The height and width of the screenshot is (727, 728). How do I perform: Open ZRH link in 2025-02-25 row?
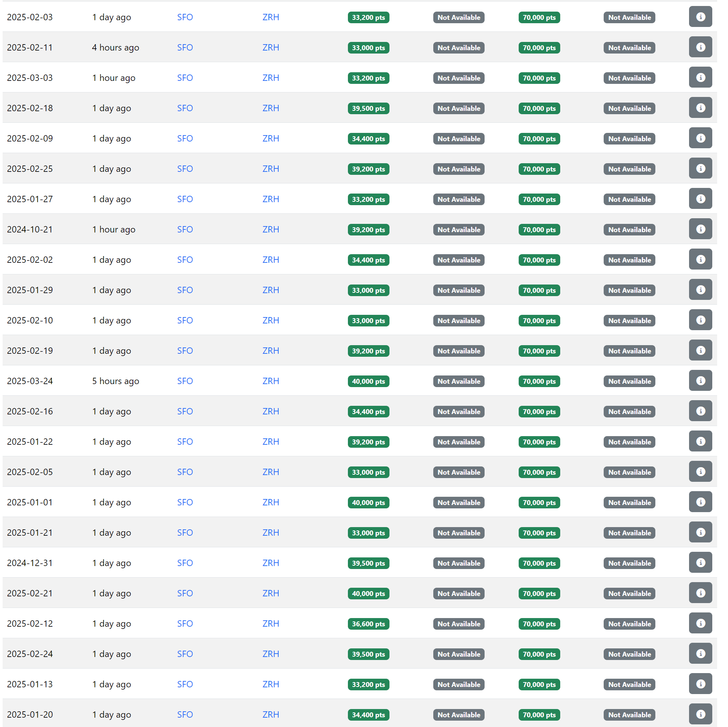click(x=270, y=169)
